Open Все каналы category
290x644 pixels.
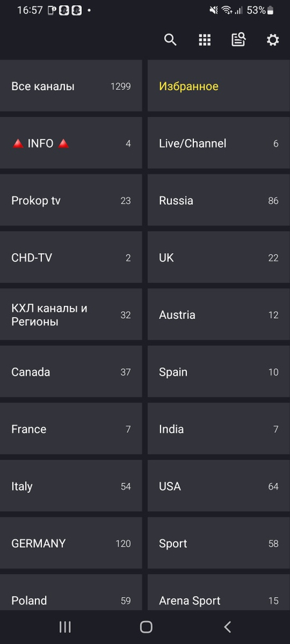coord(71,86)
